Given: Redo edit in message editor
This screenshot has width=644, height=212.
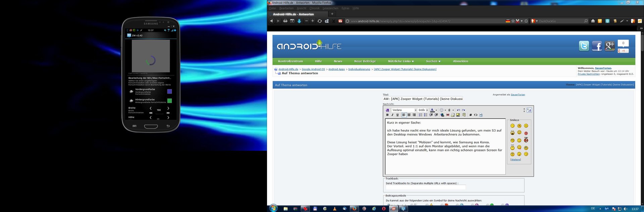Looking at the screenshot, I should (463, 110).
